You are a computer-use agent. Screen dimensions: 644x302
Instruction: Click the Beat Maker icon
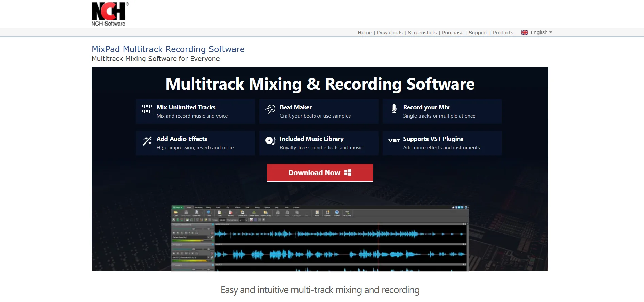coord(270,109)
